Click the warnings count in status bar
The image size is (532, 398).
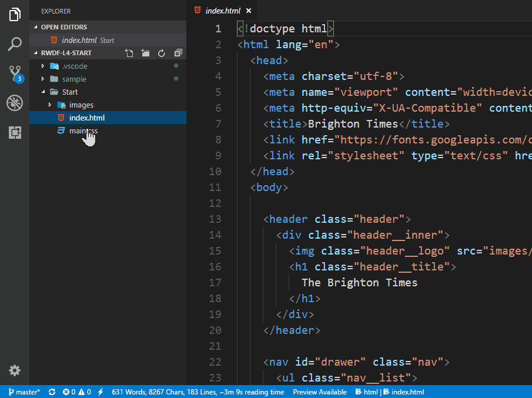tap(85, 392)
